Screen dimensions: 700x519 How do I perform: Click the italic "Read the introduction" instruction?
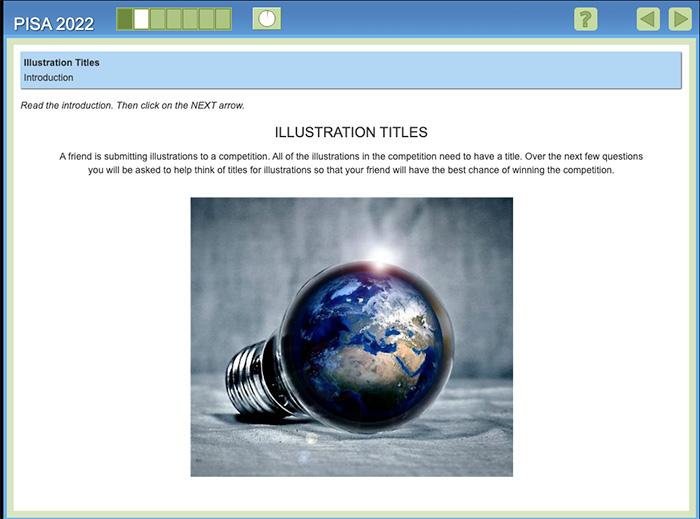132,105
